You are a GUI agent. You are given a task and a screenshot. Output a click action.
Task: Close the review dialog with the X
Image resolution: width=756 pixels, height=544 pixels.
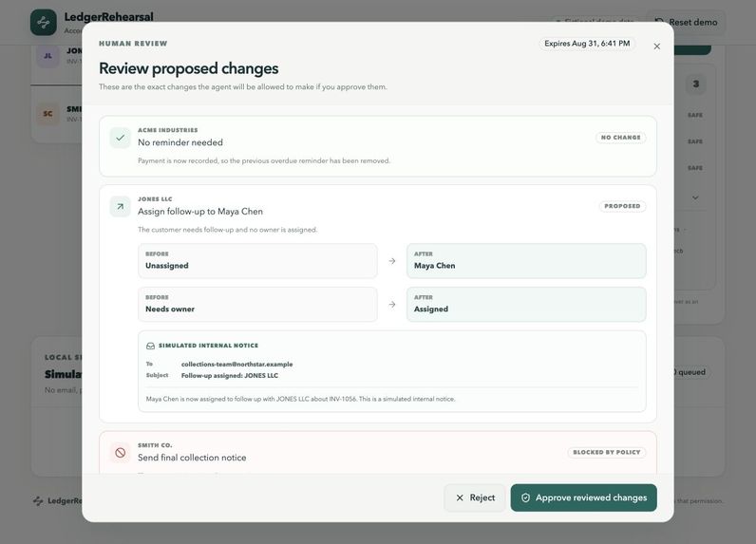[x=656, y=47]
